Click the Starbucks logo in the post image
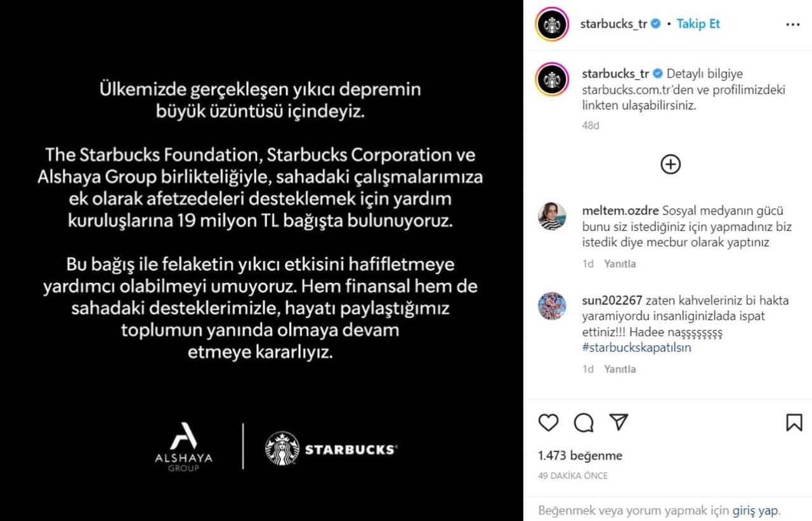 click(331, 449)
